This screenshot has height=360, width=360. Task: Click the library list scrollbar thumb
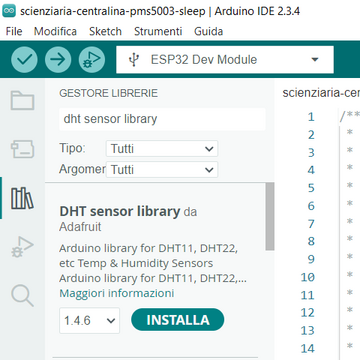pos(270,216)
